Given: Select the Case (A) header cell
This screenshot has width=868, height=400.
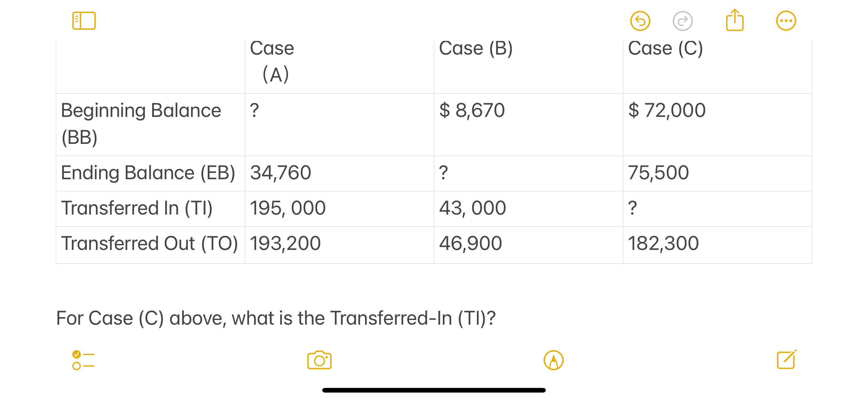Looking at the screenshot, I should (272, 60).
